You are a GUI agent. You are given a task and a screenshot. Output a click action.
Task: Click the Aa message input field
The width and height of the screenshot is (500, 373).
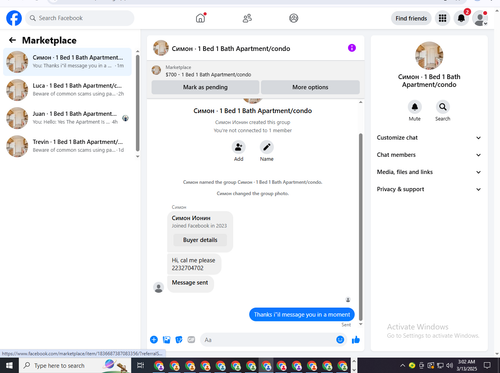267,340
